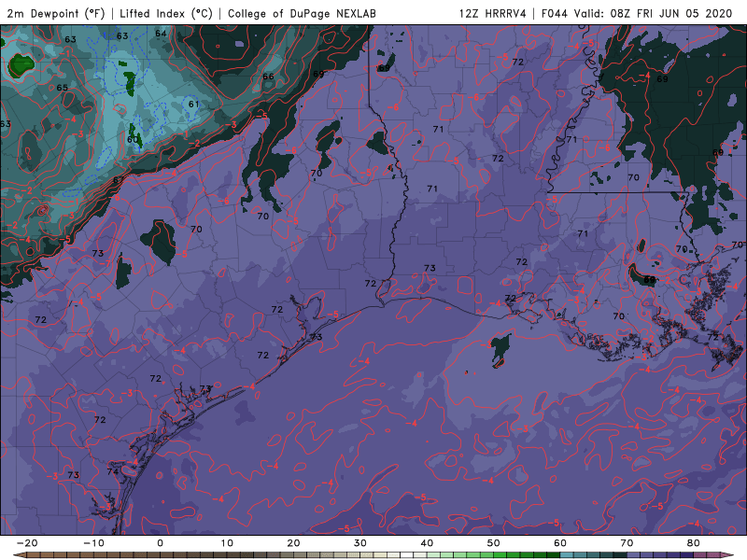Click the "2m Dewpoint (°F)" header text

(56, 13)
